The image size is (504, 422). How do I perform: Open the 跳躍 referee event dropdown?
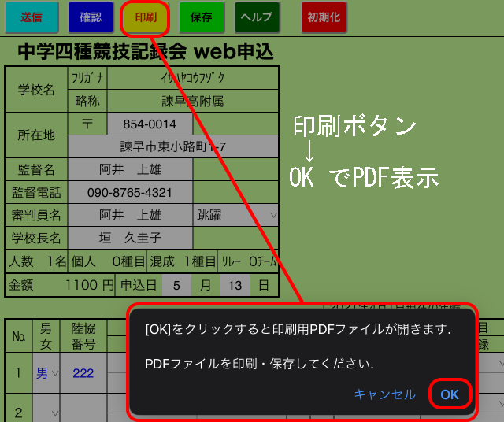pos(235,215)
